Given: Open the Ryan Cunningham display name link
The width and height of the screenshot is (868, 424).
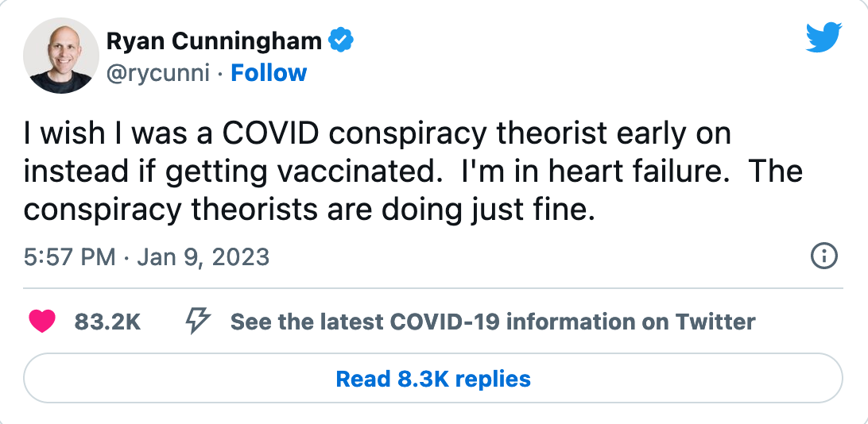Looking at the screenshot, I should (215, 40).
